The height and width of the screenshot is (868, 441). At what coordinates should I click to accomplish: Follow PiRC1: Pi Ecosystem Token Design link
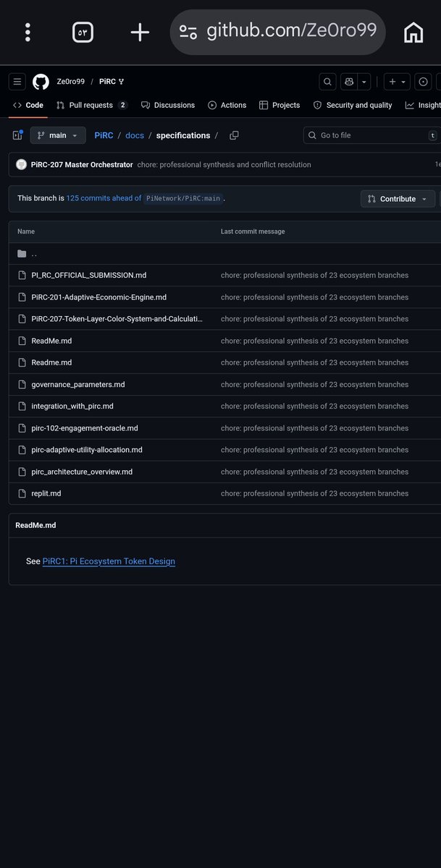pos(109,561)
